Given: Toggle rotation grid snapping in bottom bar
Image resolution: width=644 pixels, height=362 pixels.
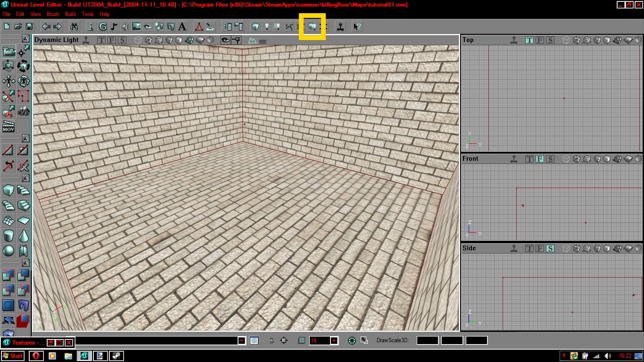Looking at the screenshot, I should pos(352,340).
